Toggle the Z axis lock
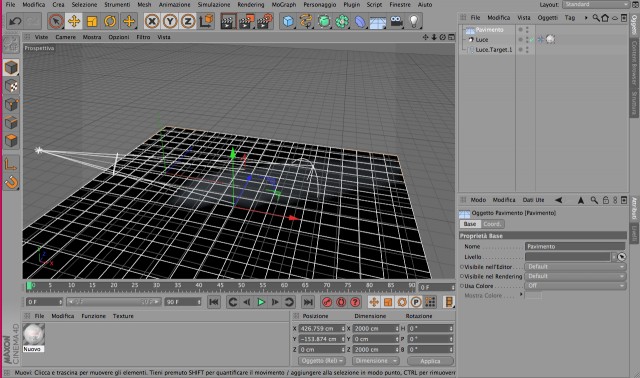The height and width of the screenshot is (378, 640). (x=188, y=21)
